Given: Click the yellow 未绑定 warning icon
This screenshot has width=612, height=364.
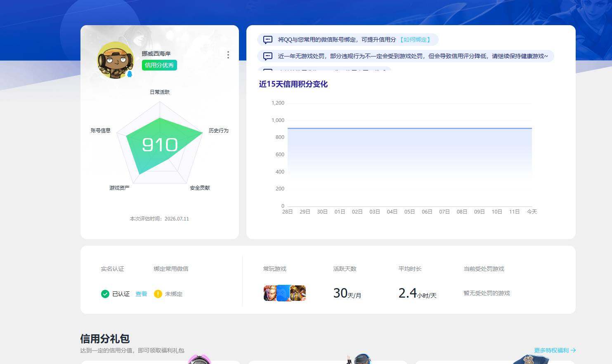Looking at the screenshot, I should click(x=158, y=294).
